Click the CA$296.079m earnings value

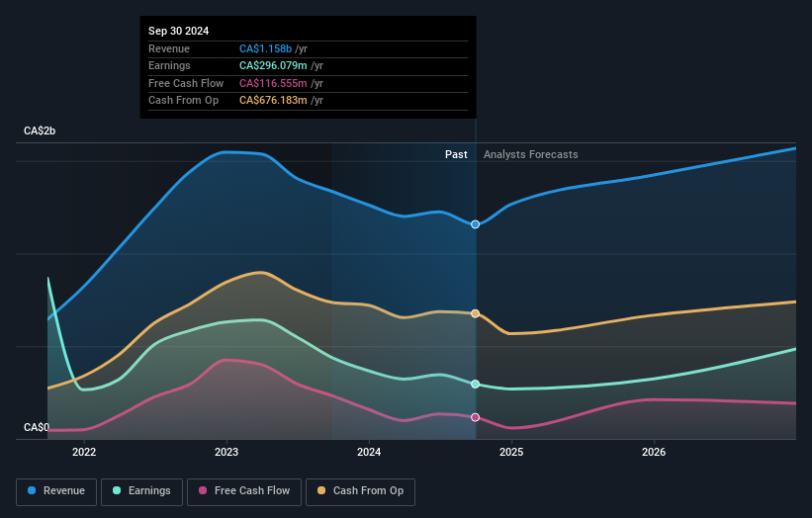coord(273,65)
